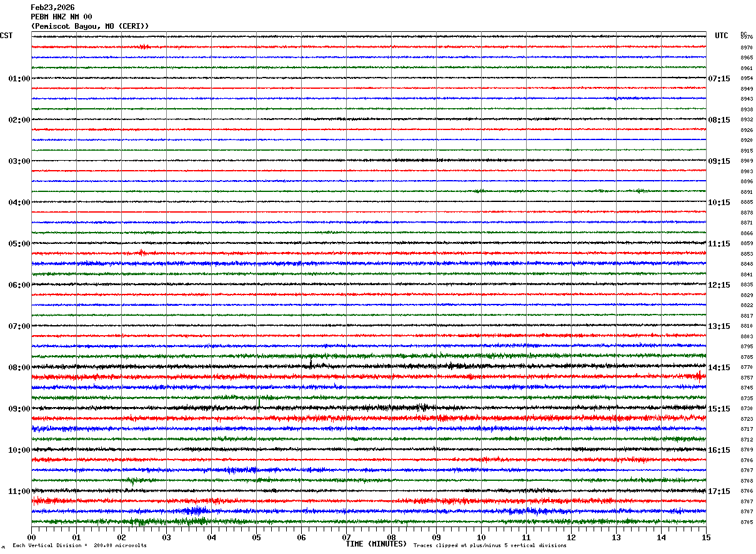Select the "11:00" CST time label
Screen dimensions: 756x554
[x=19, y=491]
